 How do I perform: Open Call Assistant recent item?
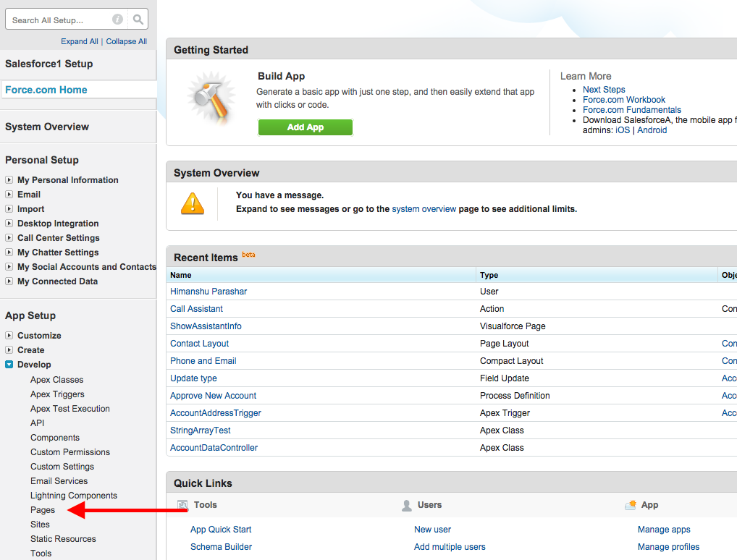point(196,309)
